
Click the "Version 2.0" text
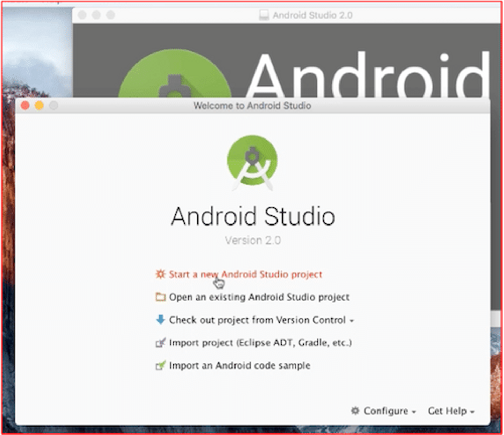[x=253, y=241]
